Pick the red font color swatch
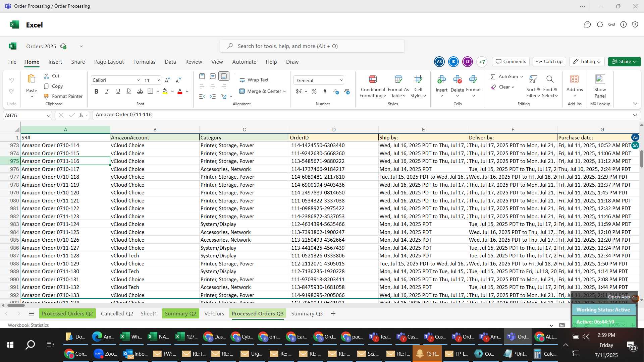Image resolution: width=644 pixels, height=362 pixels. [x=180, y=91]
